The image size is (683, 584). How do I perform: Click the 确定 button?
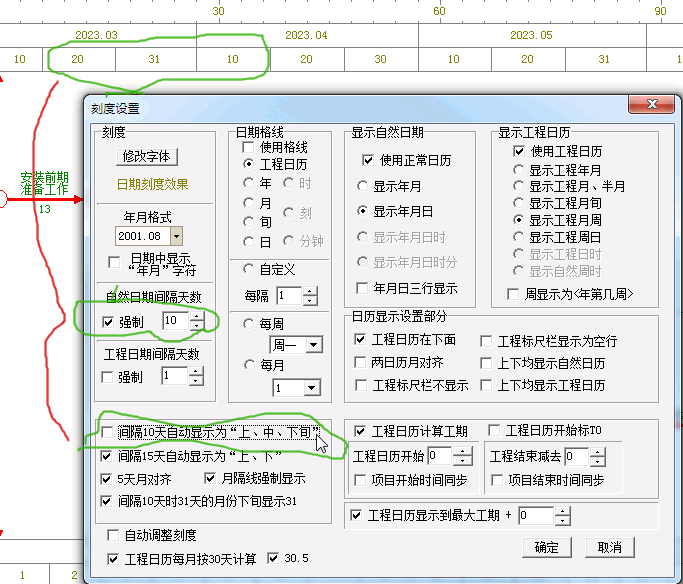point(547,547)
